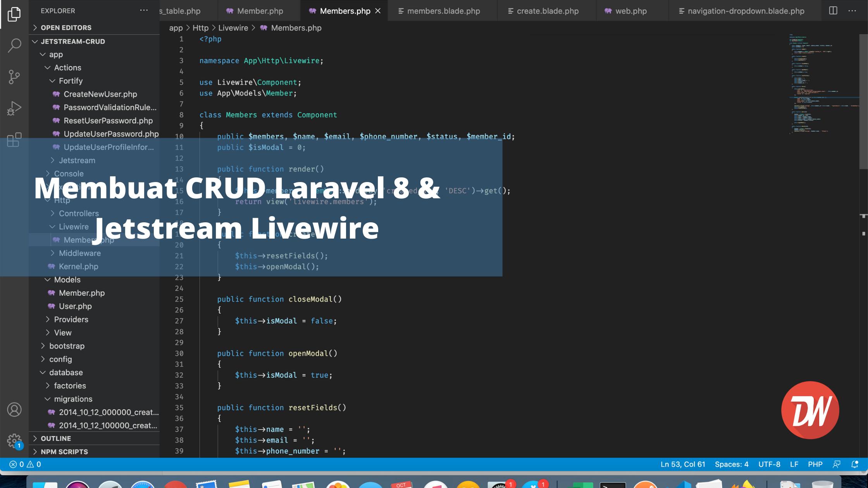This screenshot has height=488, width=868.
Task: Collapse the Fortify folder
Action: point(94,81)
